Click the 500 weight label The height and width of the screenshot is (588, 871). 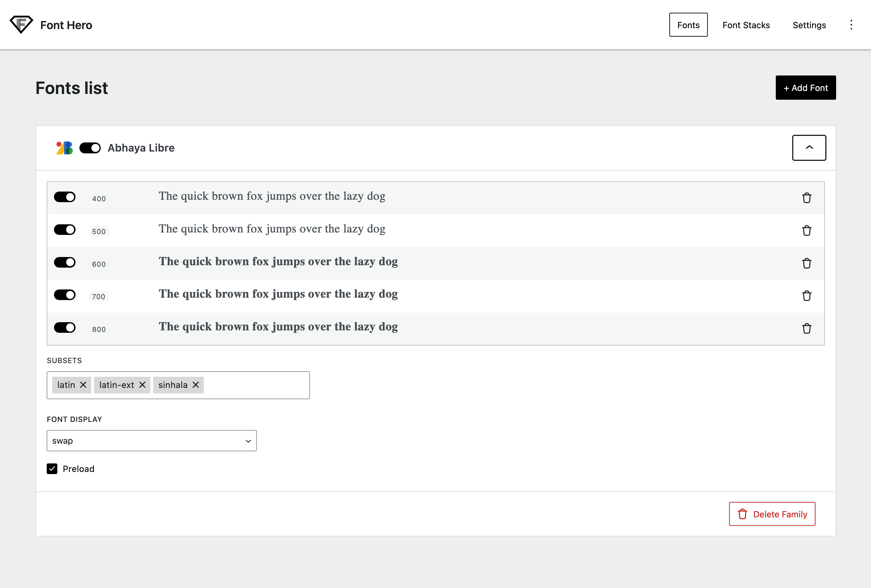99,232
